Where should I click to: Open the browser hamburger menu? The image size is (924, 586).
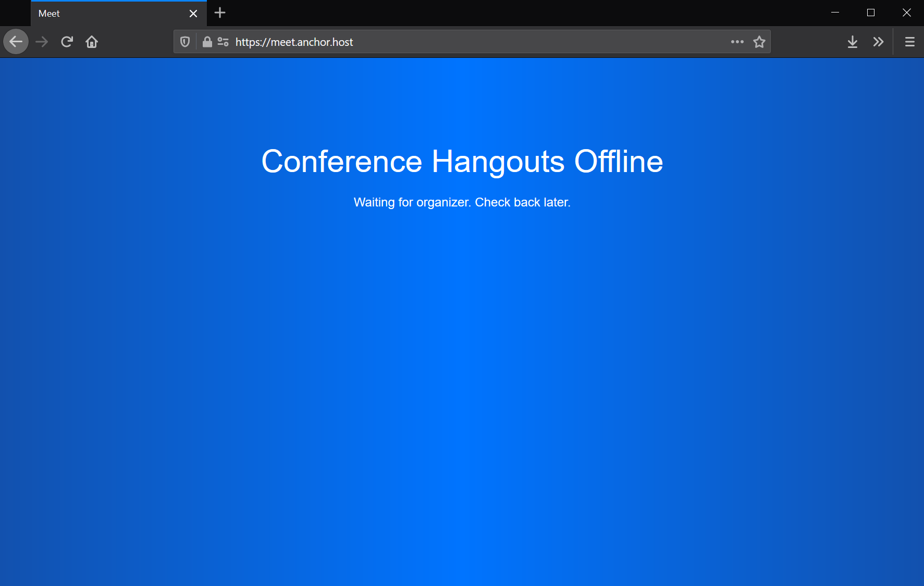pos(910,42)
